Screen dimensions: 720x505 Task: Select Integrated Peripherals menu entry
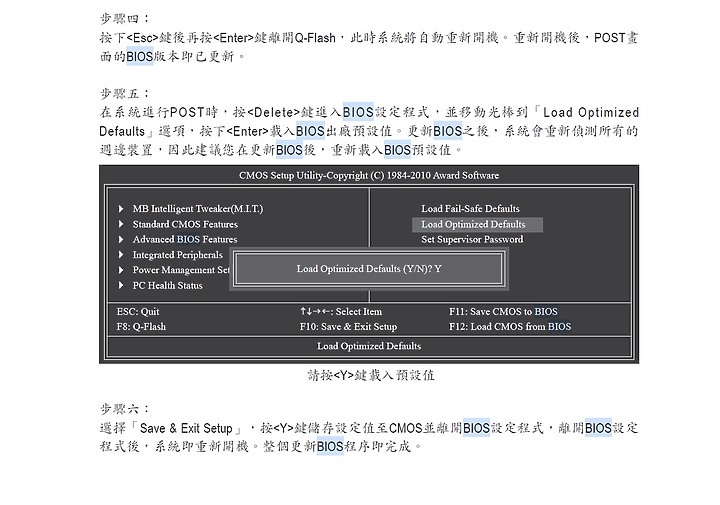point(178,255)
